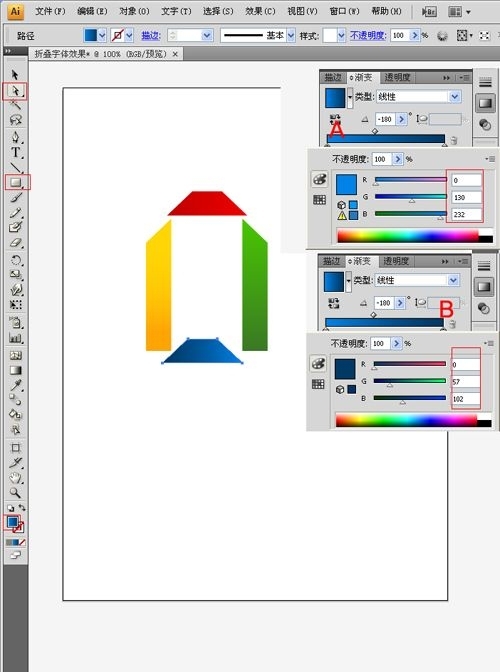This screenshot has height=672, width=500.
Task: Click the B value field showing 232
Action: click(466, 214)
